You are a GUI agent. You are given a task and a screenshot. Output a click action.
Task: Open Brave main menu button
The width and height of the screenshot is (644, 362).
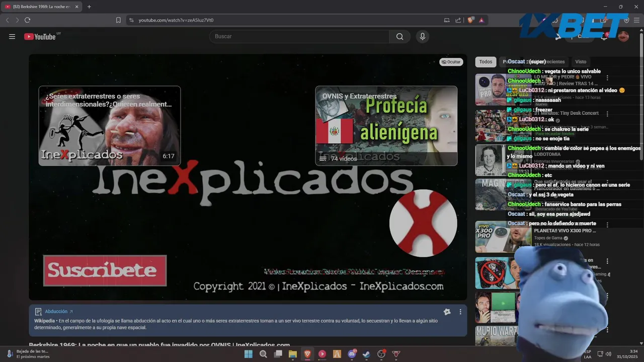tap(636, 20)
